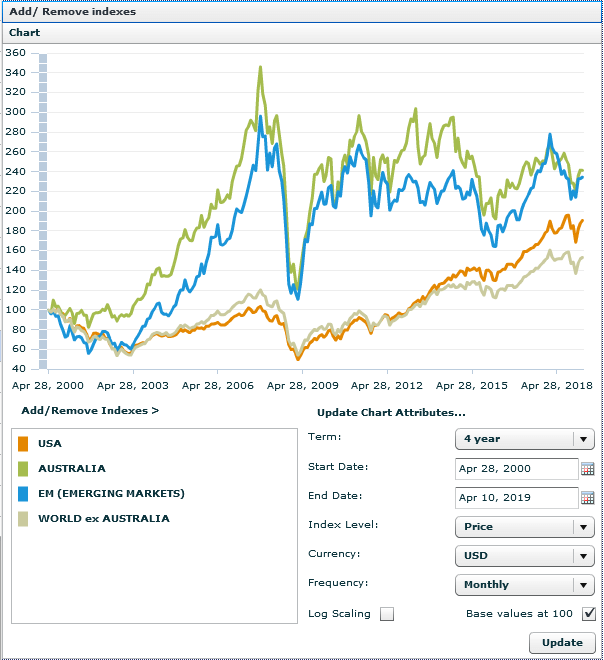Open the Index Level dropdown showing Price
Screen dimensions: 604x660
pos(524,527)
